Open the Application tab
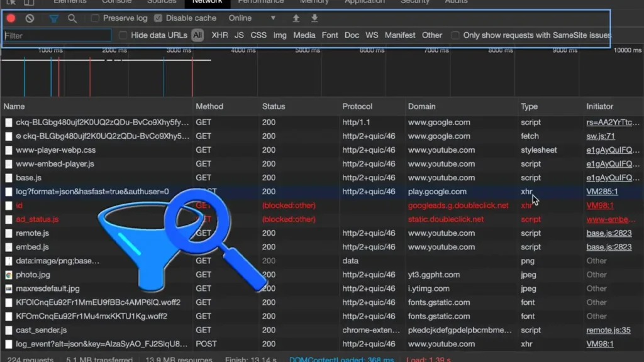This screenshot has width=644, height=362. [x=365, y=2]
